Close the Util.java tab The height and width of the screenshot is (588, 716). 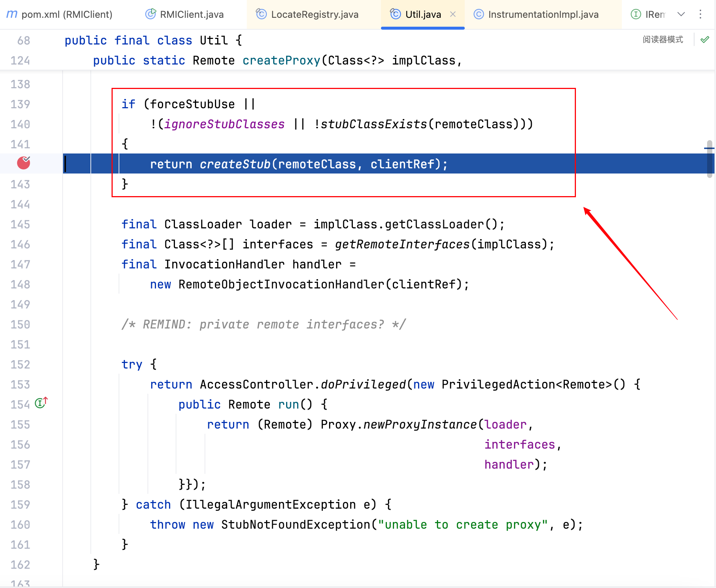tap(453, 14)
